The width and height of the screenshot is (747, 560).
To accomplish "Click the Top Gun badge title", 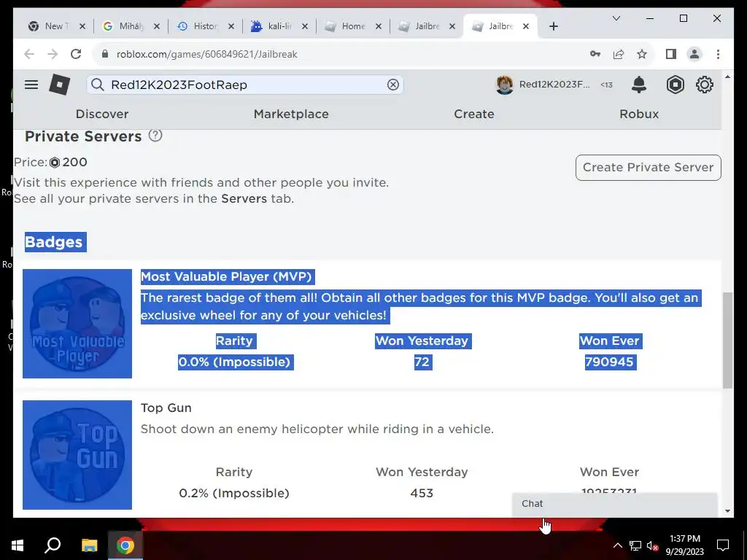I will [x=166, y=408].
